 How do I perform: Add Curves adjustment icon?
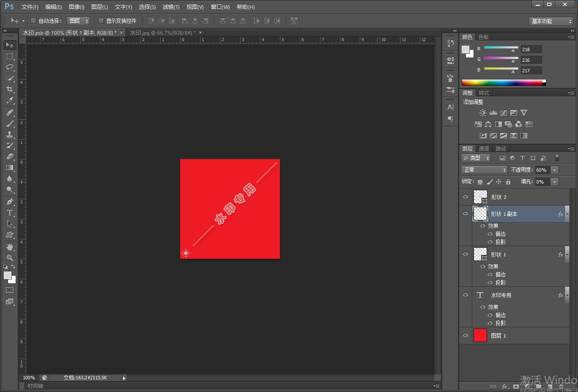coord(504,113)
